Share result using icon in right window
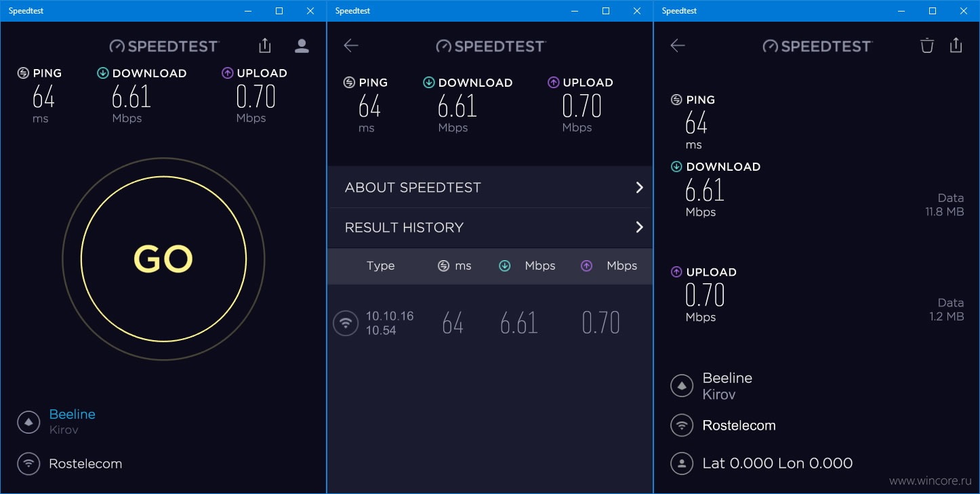Screen dimensions: 980x494 click(956, 45)
